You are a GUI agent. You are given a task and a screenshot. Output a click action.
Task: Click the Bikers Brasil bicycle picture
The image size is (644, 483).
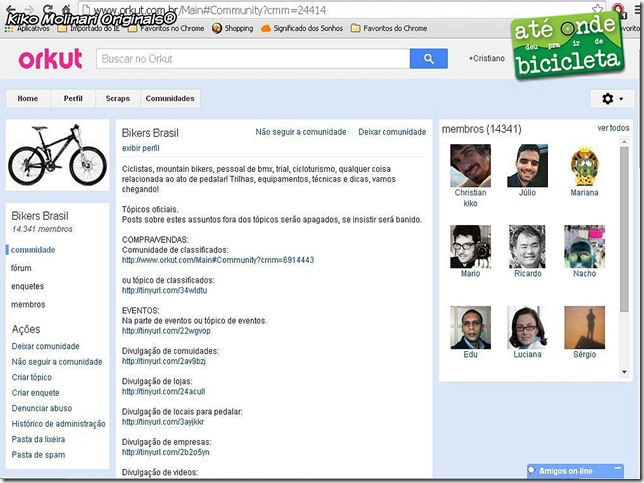(x=58, y=155)
